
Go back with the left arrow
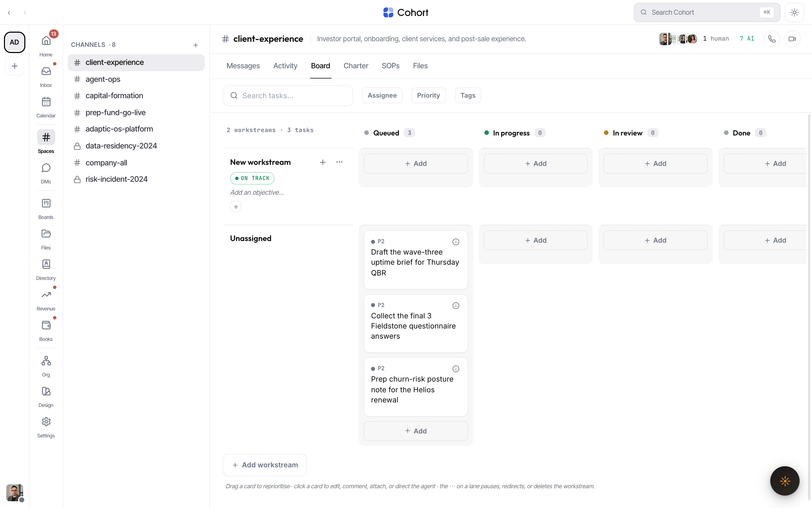click(x=9, y=13)
